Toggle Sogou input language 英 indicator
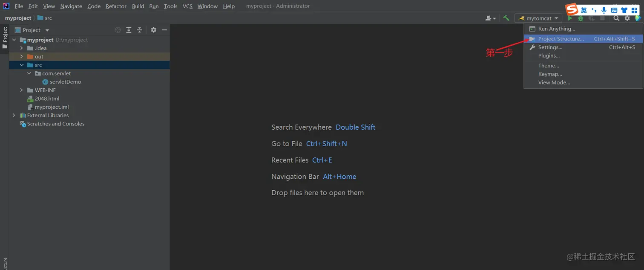The height and width of the screenshot is (270, 644). click(584, 10)
